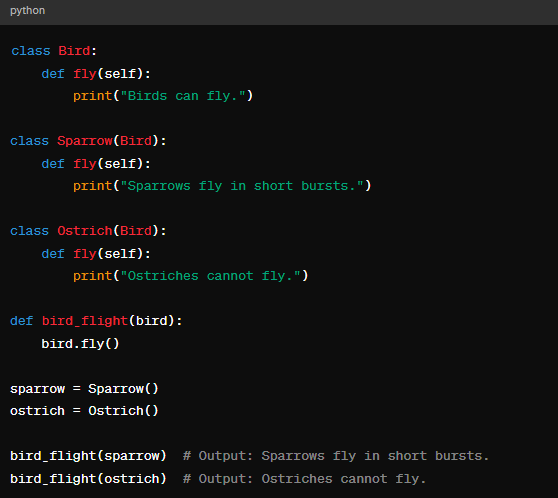Viewport: 558px width, 498px height.
Task: Click the ostrich = Ostrich() assignment line
Action: (x=84, y=411)
